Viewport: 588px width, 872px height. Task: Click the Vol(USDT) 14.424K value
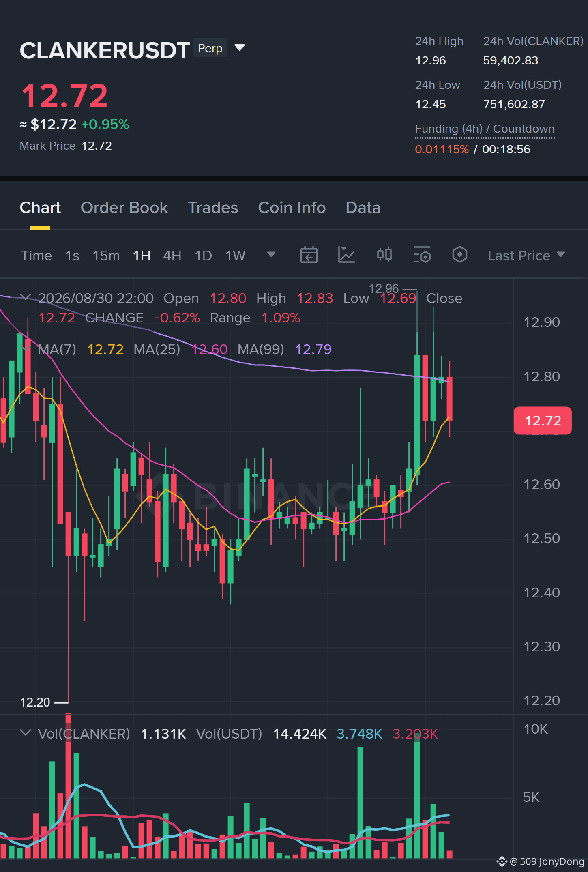300,734
